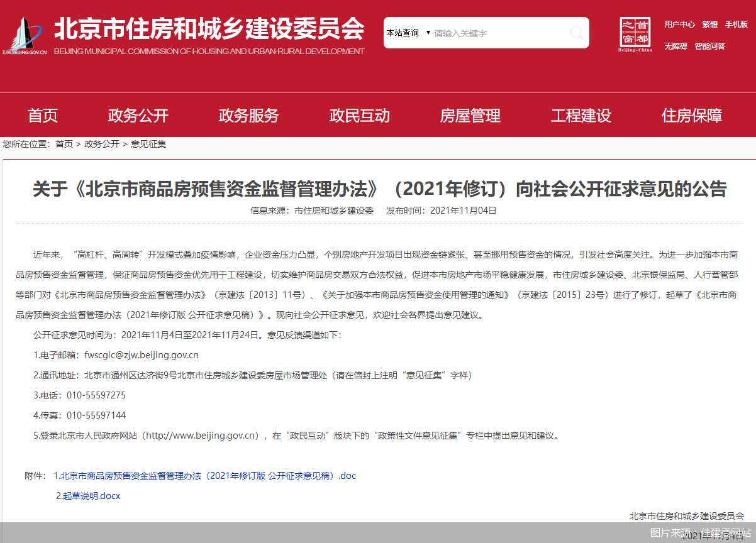The image size is (756, 543).
Task: Click the ZJW.BEIJING.GOV.CN site logo
Action: pyautogui.click(x=24, y=36)
